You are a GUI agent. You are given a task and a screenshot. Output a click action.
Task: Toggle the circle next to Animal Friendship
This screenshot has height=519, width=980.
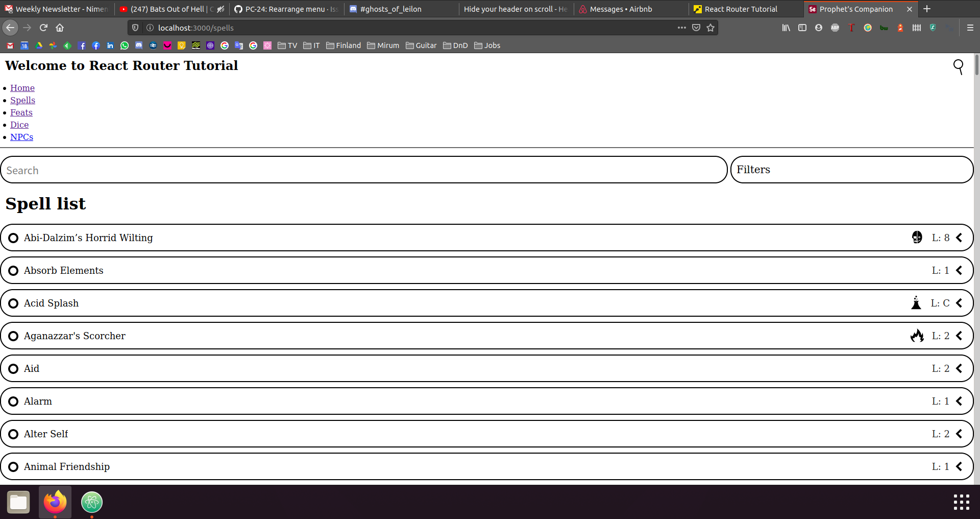tap(13, 466)
